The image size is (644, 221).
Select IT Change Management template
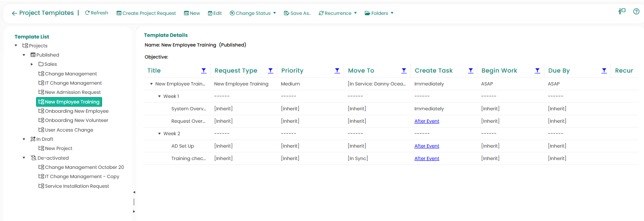click(73, 83)
